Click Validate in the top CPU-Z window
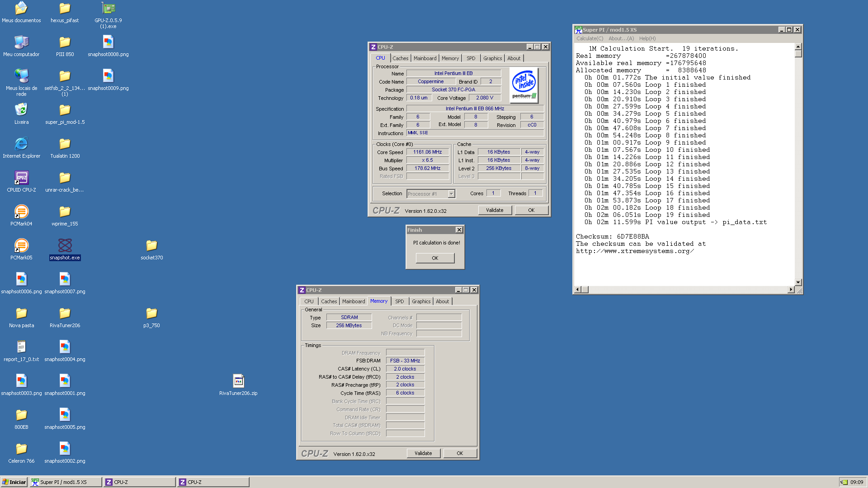This screenshot has height=488, width=868. point(495,210)
